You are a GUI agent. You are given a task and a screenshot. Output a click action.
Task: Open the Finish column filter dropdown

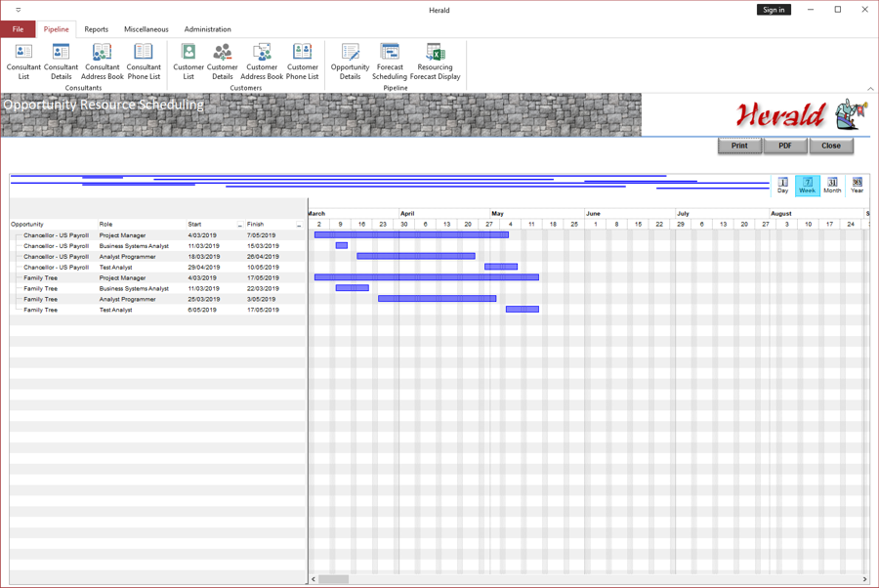coord(299,225)
